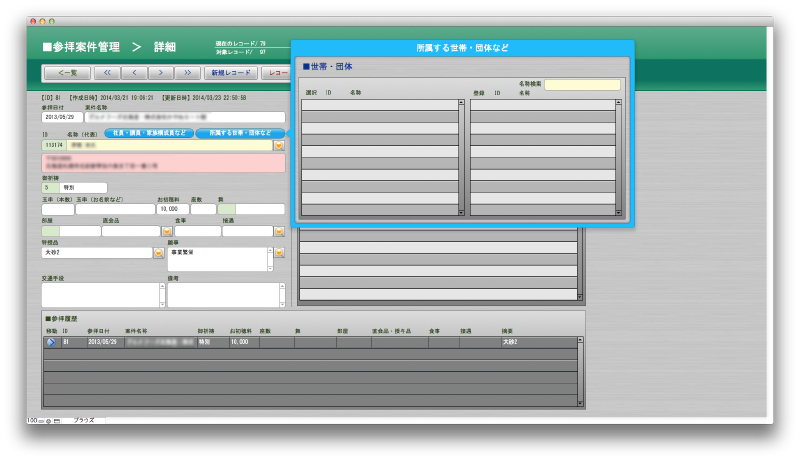Click the 参拝日付 date field
Viewport: 800px width, 461px height.
click(62, 117)
